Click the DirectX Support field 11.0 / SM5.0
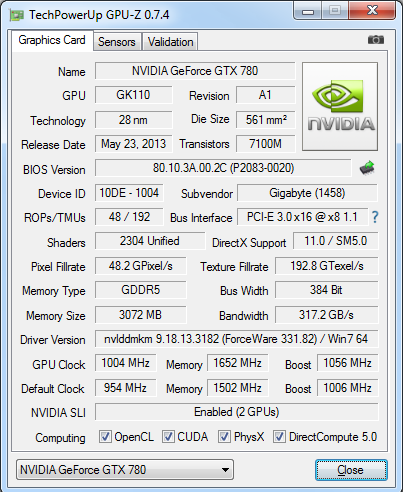Screen dimensions: 403x492 336,241
